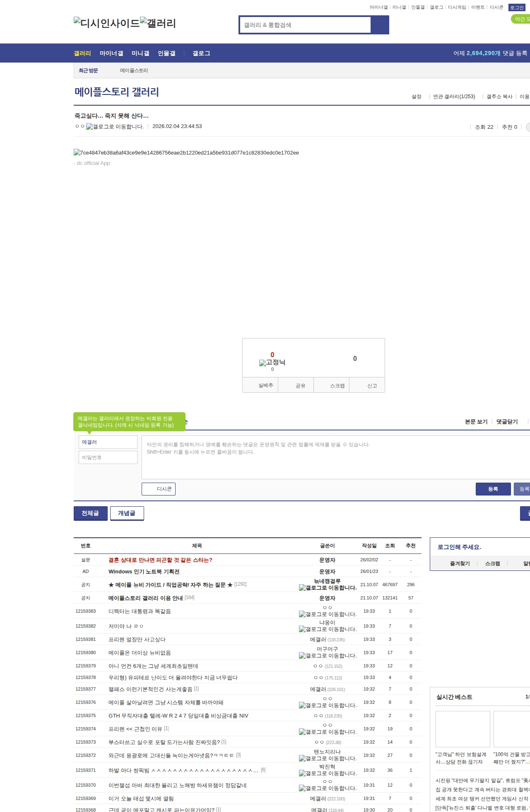Viewport: 530px width, 812px height.
Task: Select 인물갤 in the blue navigation bar
Action: 166,53
